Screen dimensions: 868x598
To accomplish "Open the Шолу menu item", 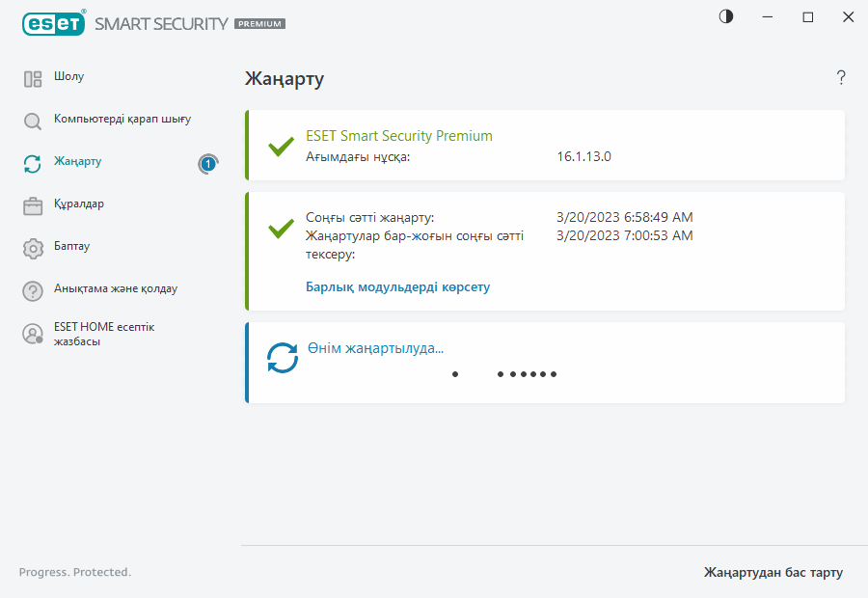I will [68, 76].
